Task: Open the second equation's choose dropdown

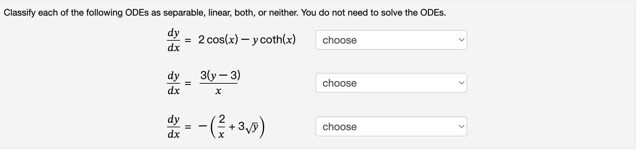Action: click(391, 83)
